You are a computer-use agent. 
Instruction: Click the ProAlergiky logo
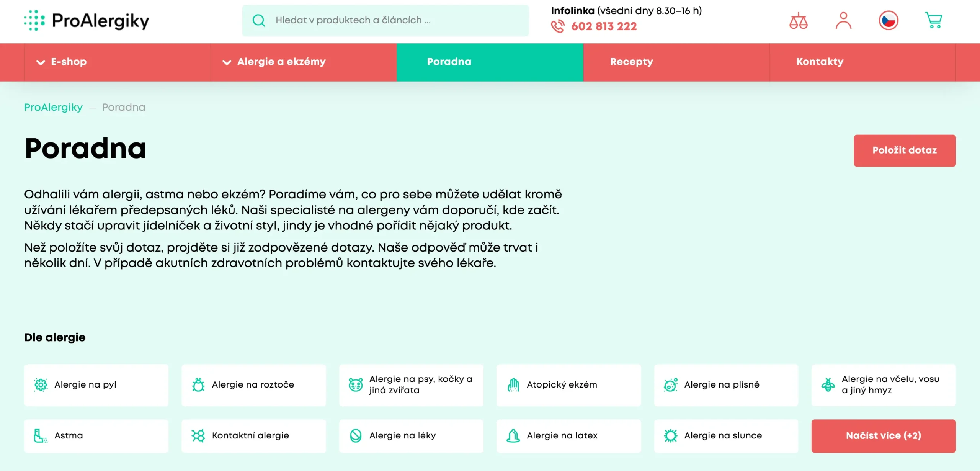pos(86,21)
